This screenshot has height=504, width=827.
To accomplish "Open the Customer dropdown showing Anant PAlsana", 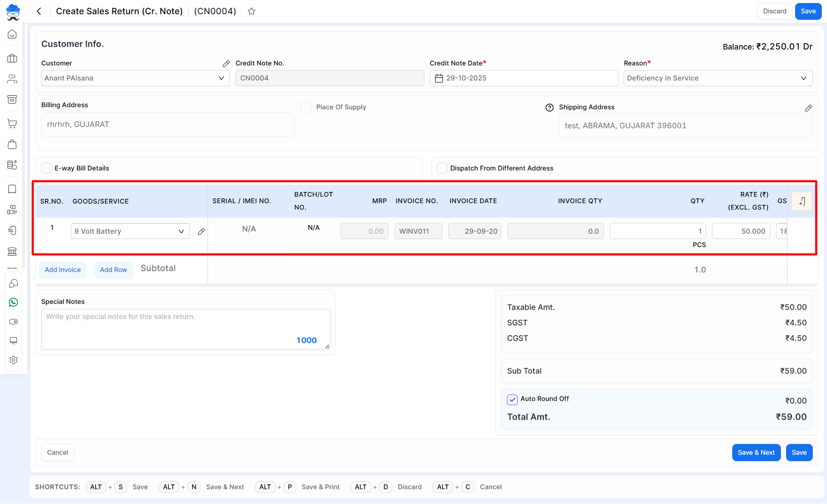I will tap(135, 78).
